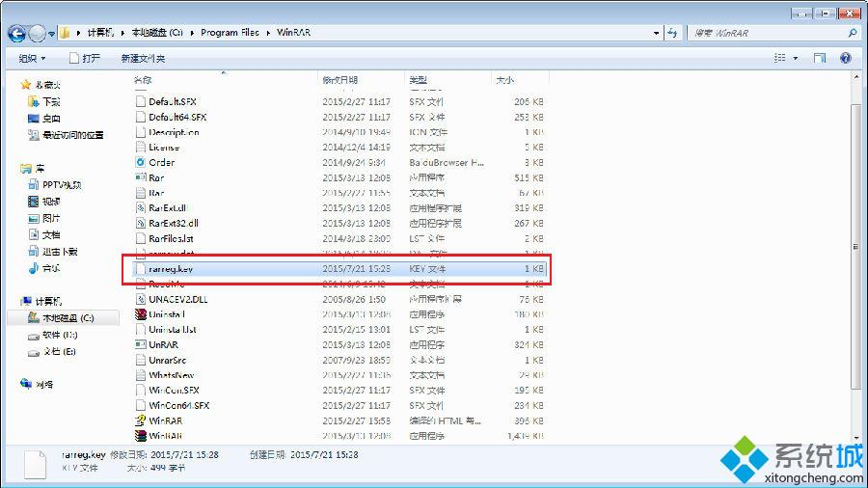Click the file list scrollbar up arrow
Screen dimensions: 868x488
coord(856,77)
